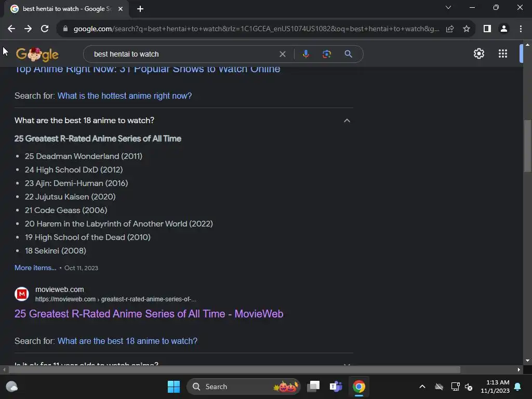Open Google apps grid
This screenshot has height=399, width=532.
pyautogui.click(x=503, y=54)
